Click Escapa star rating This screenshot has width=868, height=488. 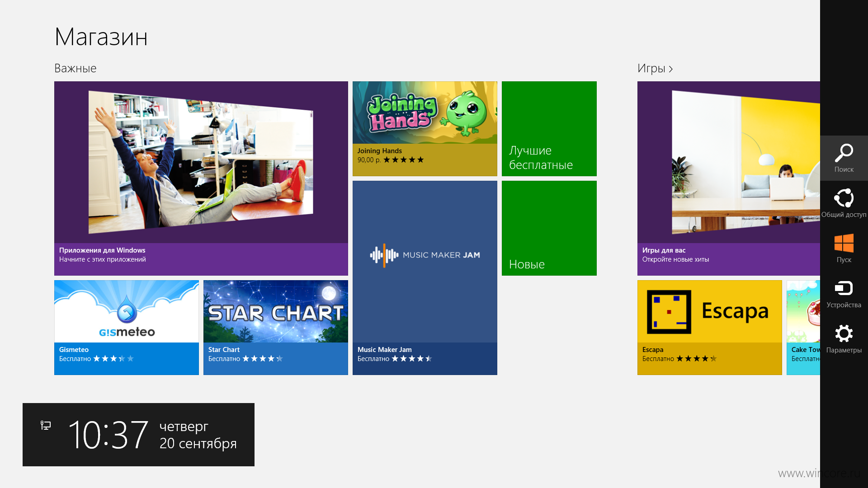pyautogui.click(x=697, y=359)
